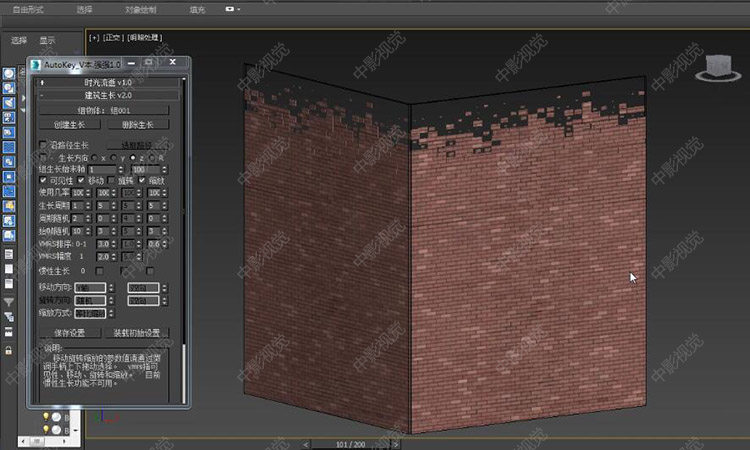
Task: Click the lock icon in left sidebar
Action: pos(9,349)
